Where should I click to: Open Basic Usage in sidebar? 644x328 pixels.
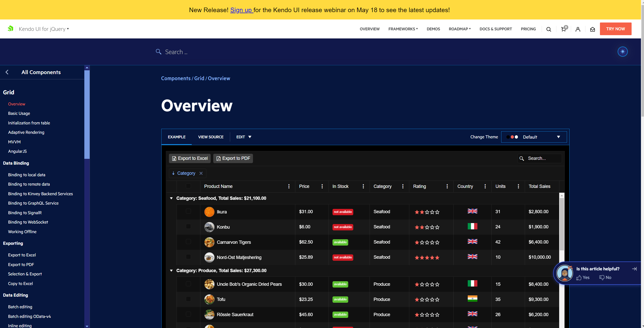(x=19, y=113)
